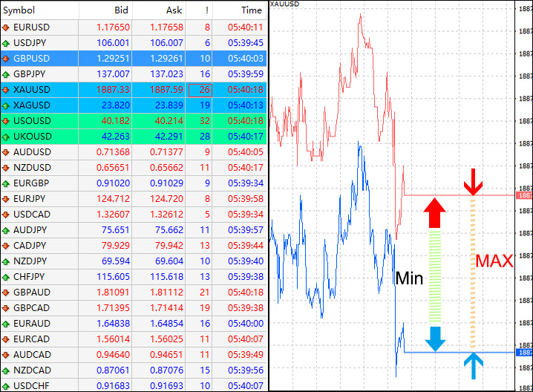Click the red ask price line marker
533x392 pixels.
523,195
